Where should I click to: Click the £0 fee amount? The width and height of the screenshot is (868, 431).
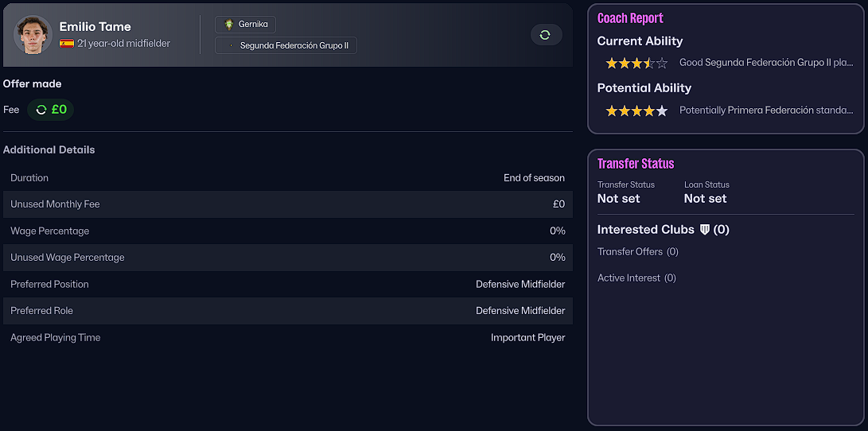coord(59,110)
